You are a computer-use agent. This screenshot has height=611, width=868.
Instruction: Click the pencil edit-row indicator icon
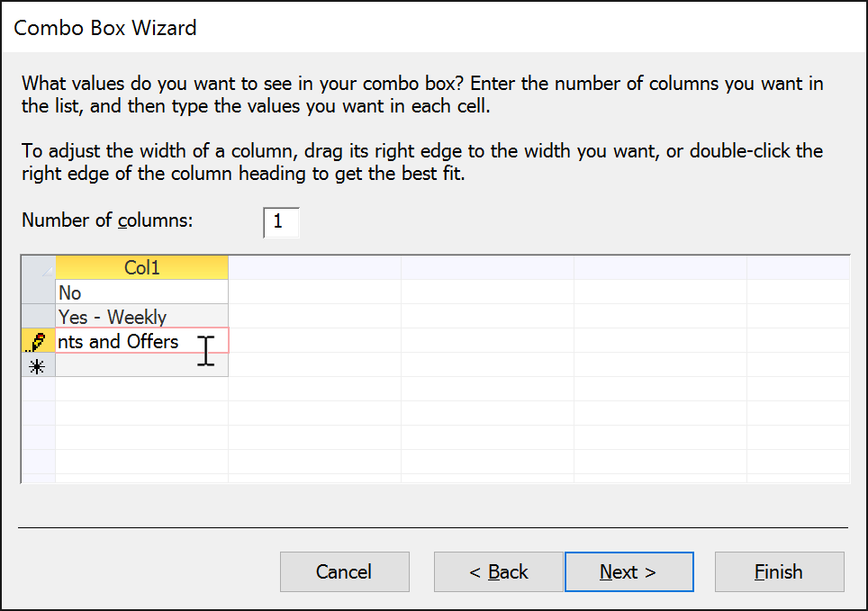37,342
